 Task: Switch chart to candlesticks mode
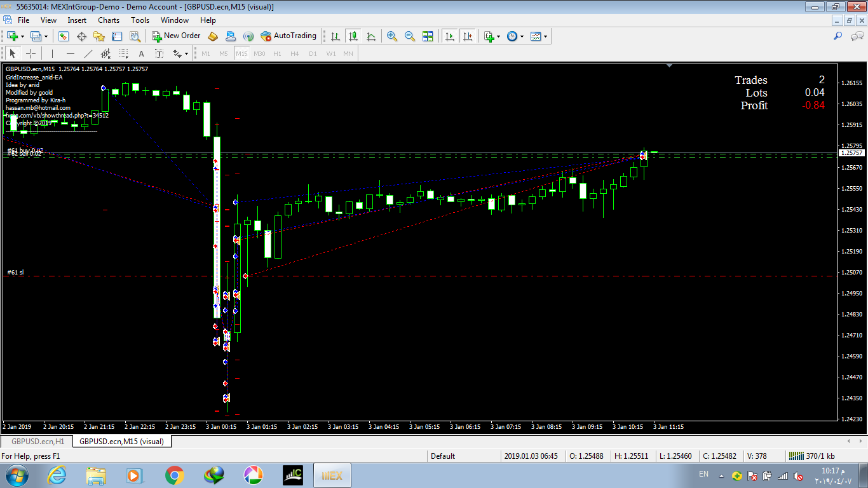tap(353, 36)
